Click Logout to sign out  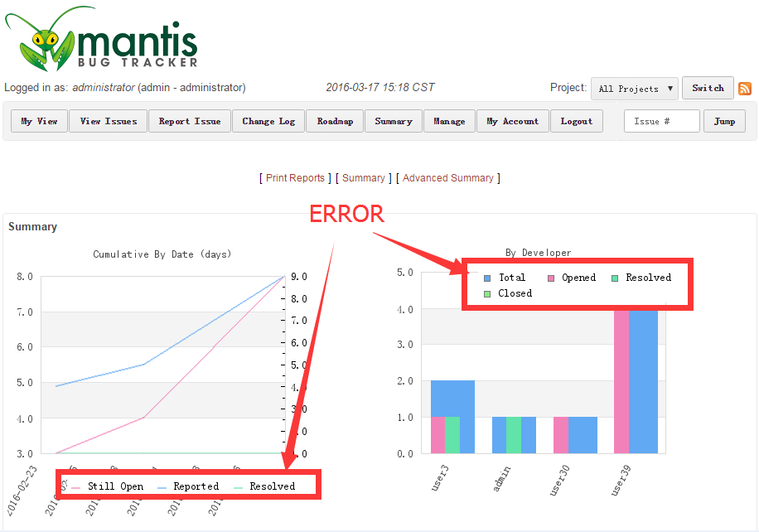576,121
